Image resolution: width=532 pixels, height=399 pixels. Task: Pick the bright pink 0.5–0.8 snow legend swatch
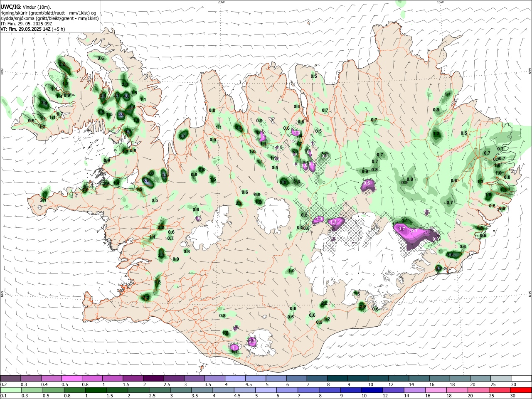coord(72,378)
